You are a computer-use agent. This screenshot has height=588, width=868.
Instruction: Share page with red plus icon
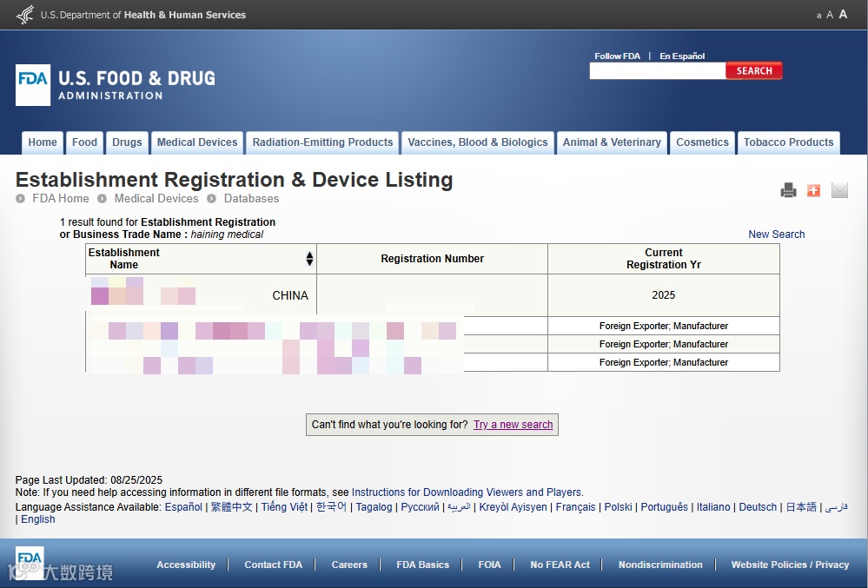click(x=814, y=190)
